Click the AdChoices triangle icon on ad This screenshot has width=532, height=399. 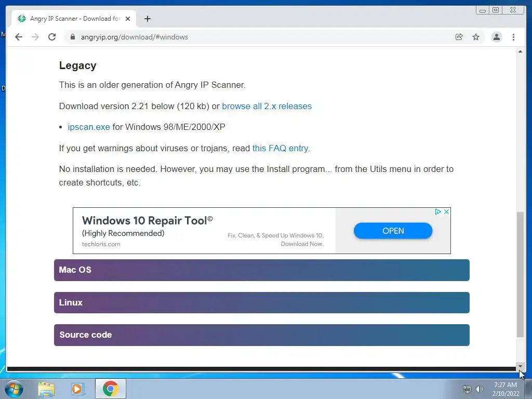click(x=437, y=212)
